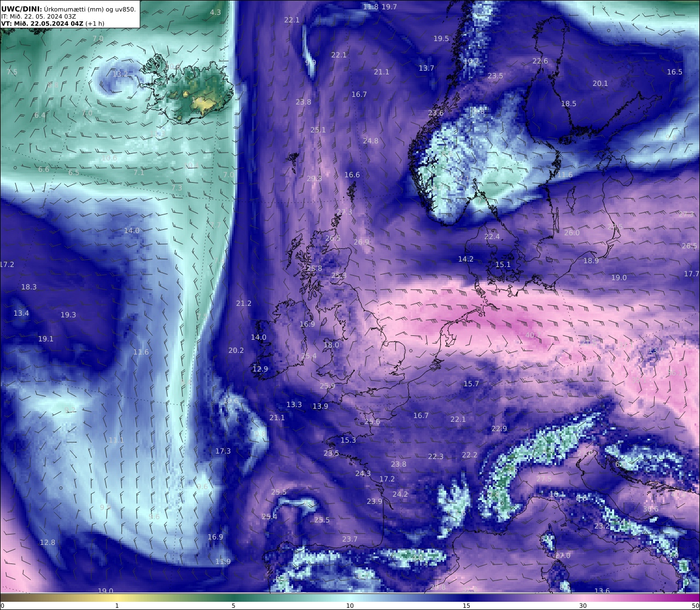Click the map value 7.3
Viewport: 700px width, 610px height.
coord(177,188)
